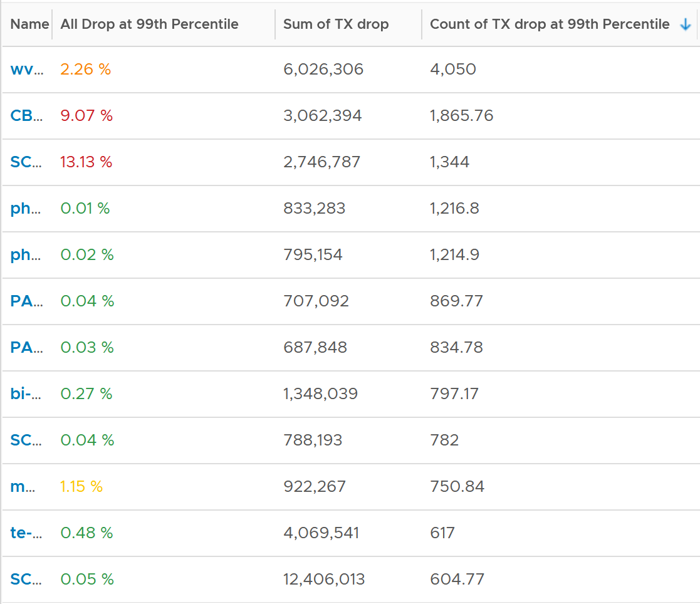Open the bi-... object link
The width and height of the screenshot is (700, 604).
tap(26, 393)
